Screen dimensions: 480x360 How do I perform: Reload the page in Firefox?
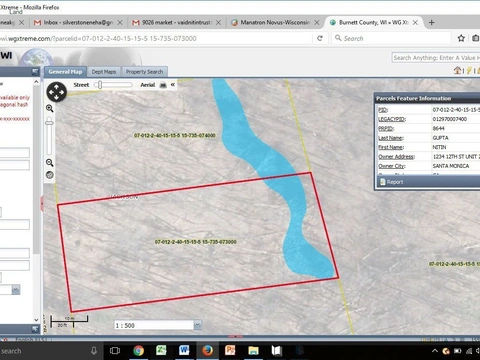[x=320, y=38]
